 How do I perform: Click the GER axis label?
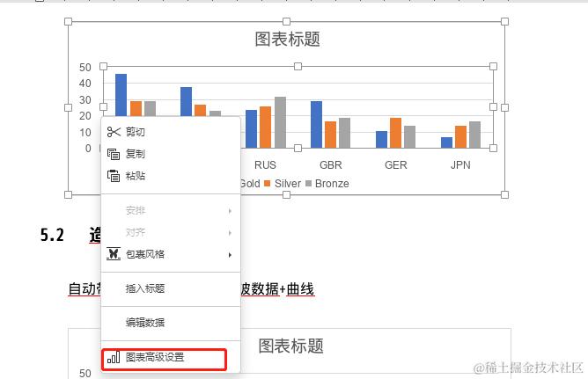click(395, 165)
